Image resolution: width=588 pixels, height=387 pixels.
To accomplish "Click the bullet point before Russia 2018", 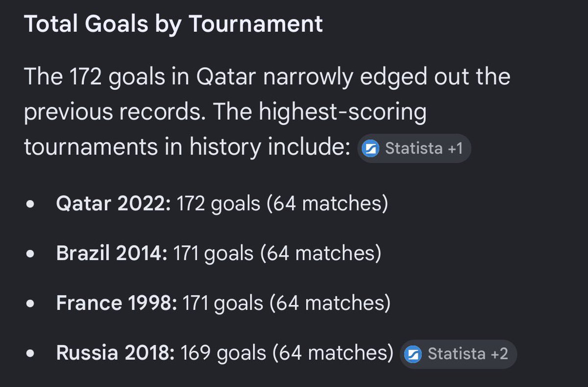I will [x=31, y=354].
